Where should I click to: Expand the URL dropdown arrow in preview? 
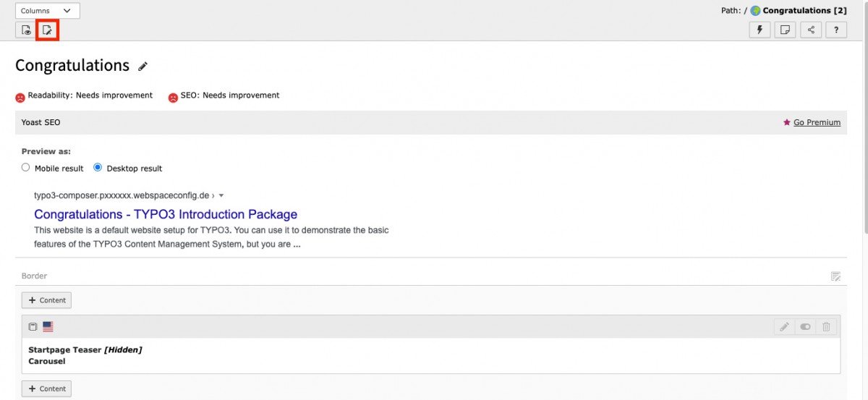point(221,195)
